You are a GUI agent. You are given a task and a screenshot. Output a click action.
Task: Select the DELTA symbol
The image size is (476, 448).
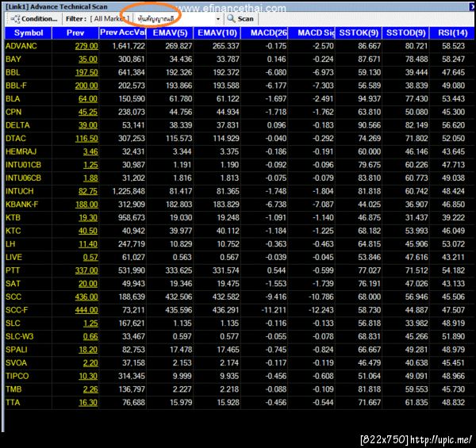click(17, 125)
